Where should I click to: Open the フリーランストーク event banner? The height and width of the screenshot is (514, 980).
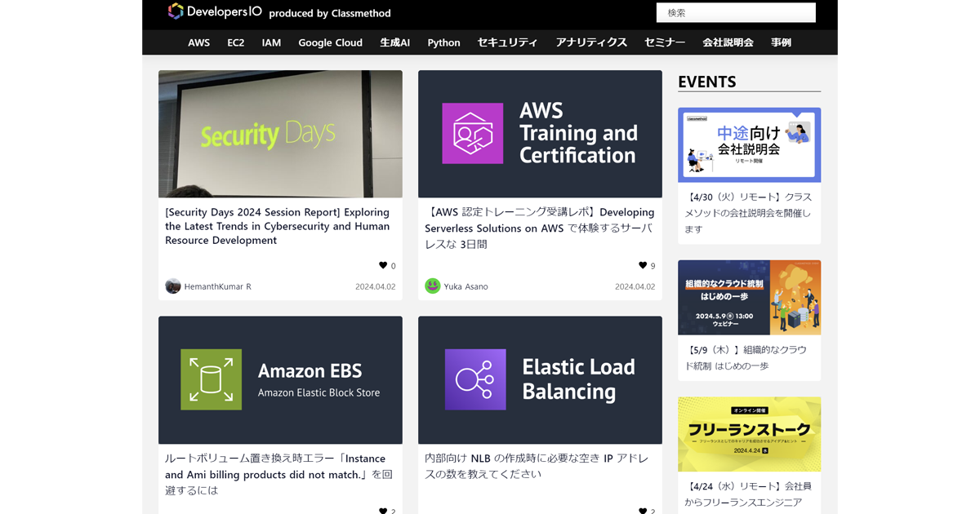coord(749,434)
